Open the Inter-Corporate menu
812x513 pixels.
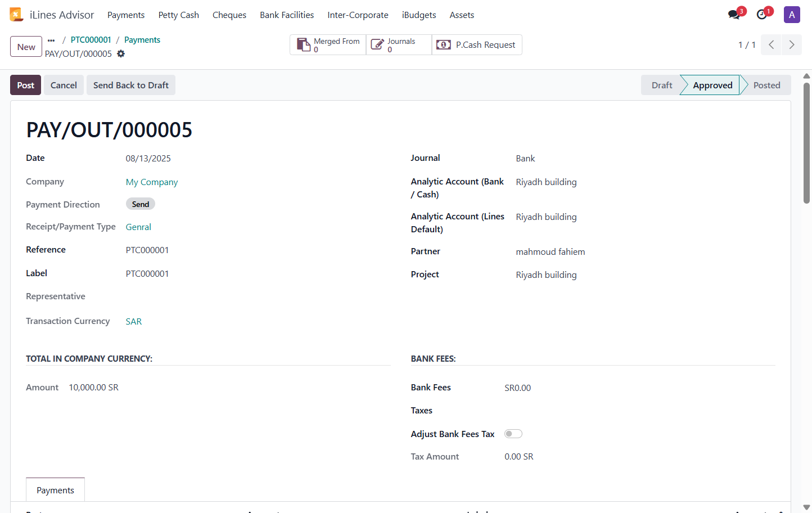tap(358, 15)
